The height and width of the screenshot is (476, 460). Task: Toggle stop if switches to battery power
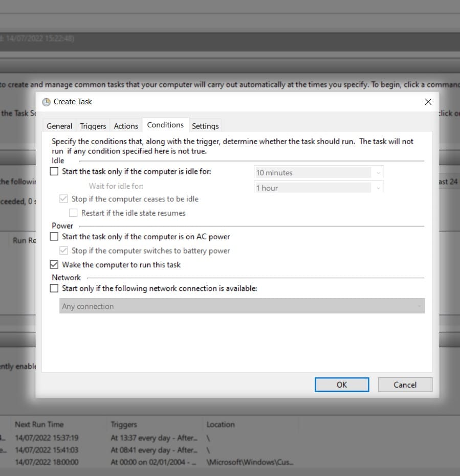[x=64, y=251]
